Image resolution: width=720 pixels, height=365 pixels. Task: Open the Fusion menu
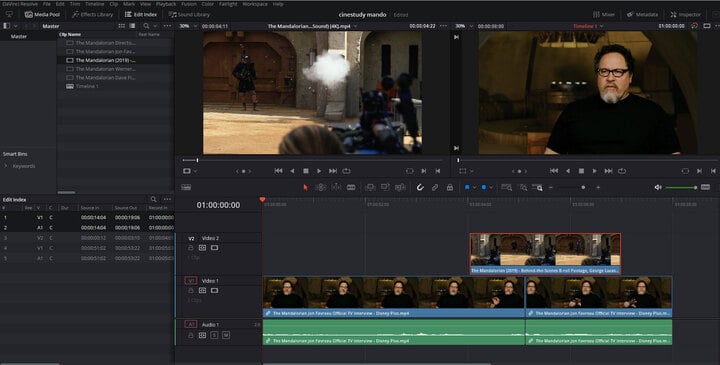pos(189,4)
